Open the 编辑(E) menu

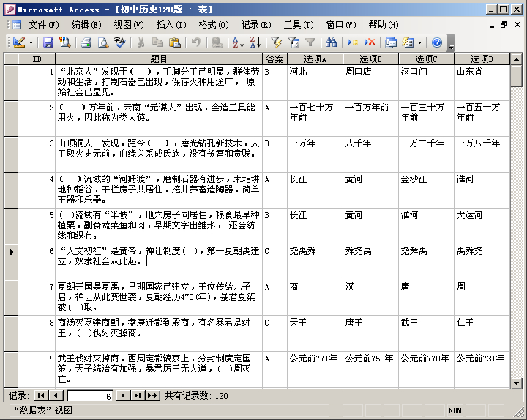tap(86, 25)
